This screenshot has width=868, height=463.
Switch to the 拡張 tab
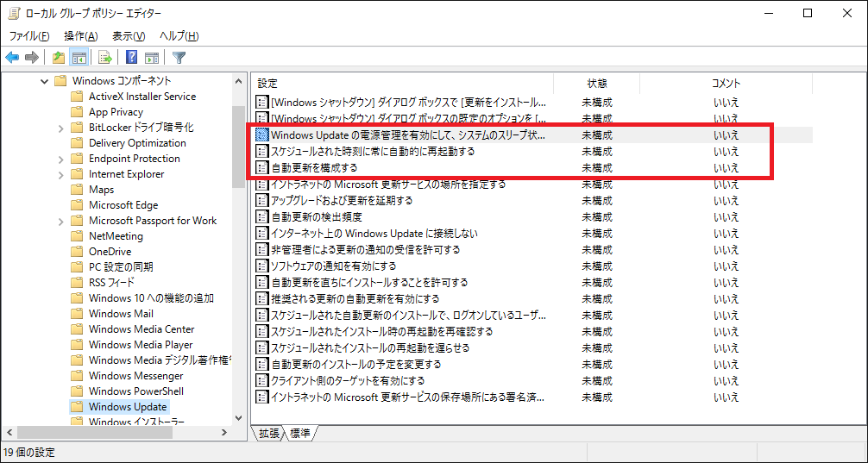(x=269, y=433)
